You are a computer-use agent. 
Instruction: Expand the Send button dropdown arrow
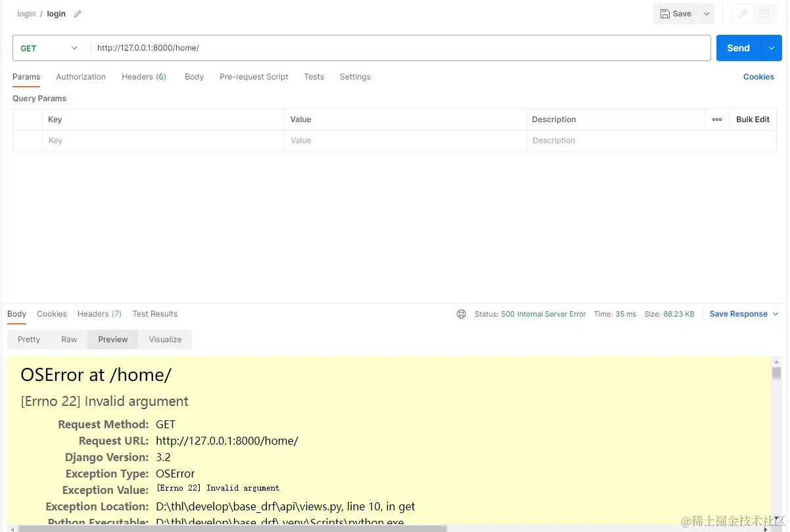coord(772,48)
